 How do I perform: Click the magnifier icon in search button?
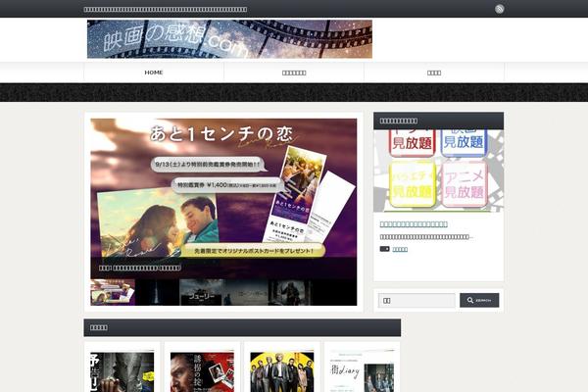470,300
